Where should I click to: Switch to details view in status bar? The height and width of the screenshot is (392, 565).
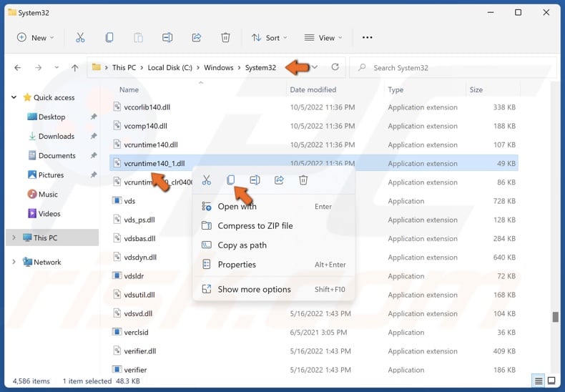[x=539, y=381]
